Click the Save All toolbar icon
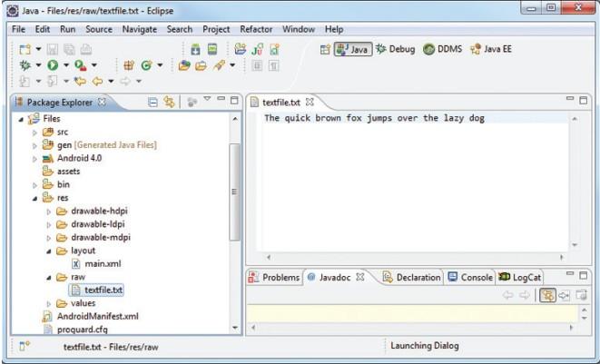This screenshot has height=364, width=600. coord(69,49)
